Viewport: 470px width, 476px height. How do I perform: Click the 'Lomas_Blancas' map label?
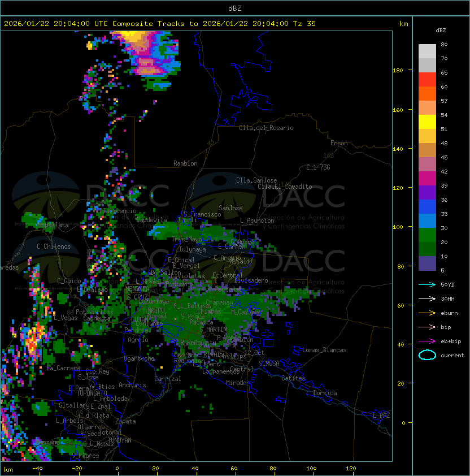[324, 350]
